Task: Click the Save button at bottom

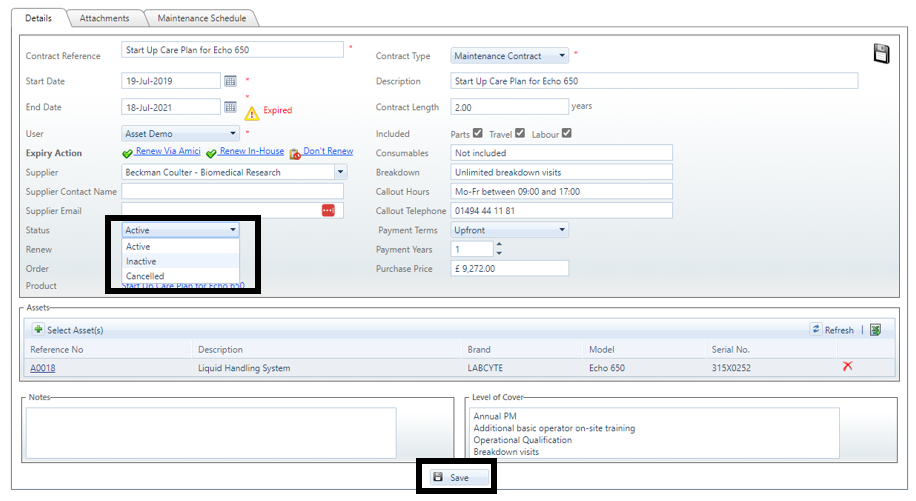Action: tap(459, 477)
